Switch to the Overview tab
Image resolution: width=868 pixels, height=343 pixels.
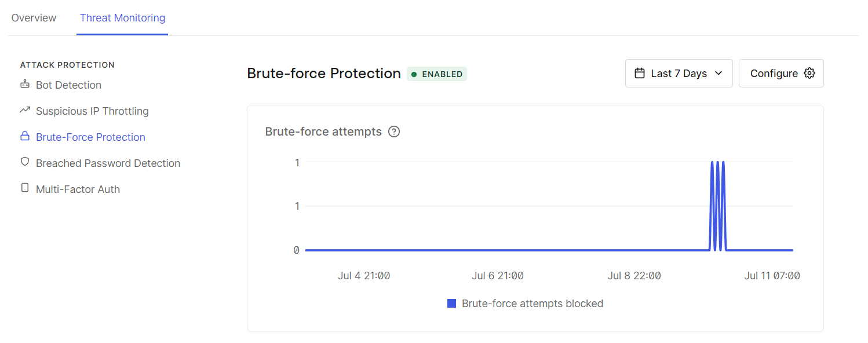[34, 18]
